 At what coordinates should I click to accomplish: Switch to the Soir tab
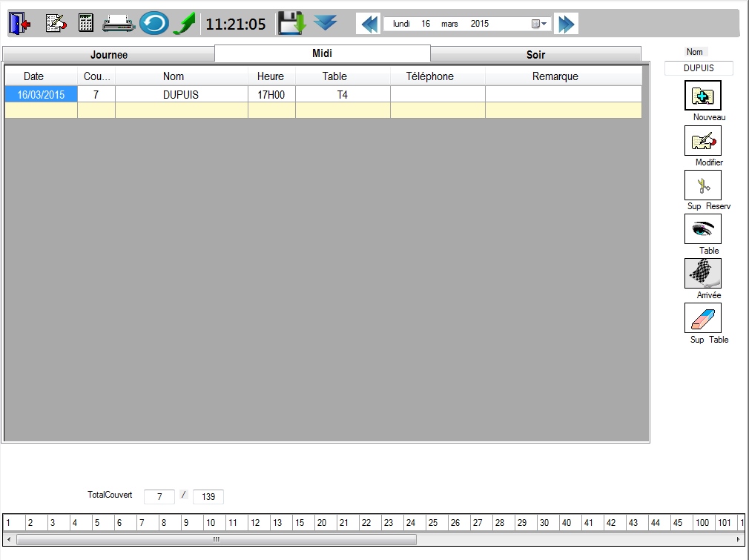(535, 55)
